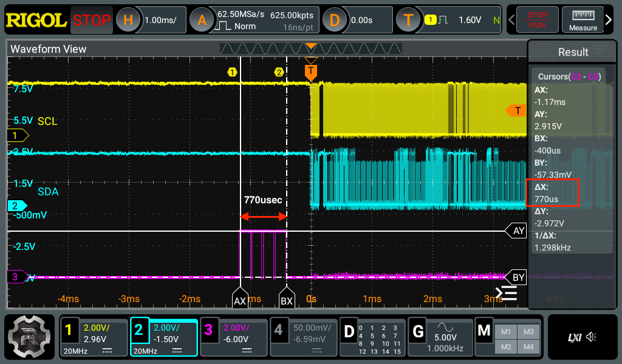The image size is (622, 364).
Task: Select the Cursors(C3 - C3) header
Action: [569, 76]
